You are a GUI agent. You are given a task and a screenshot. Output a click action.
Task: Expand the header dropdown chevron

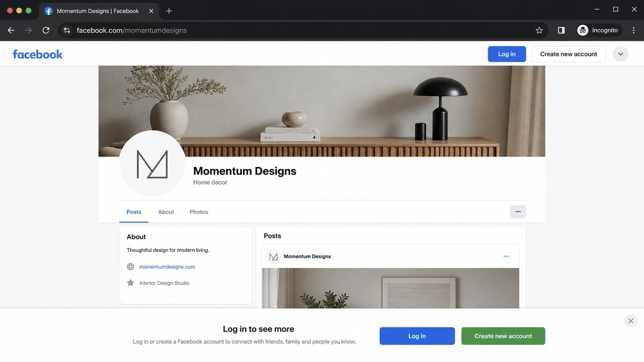tap(621, 54)
